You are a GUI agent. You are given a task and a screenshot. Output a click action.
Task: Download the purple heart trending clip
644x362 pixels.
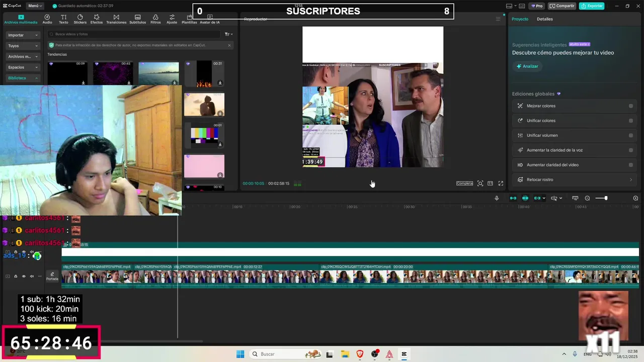(x=129, y=82)
